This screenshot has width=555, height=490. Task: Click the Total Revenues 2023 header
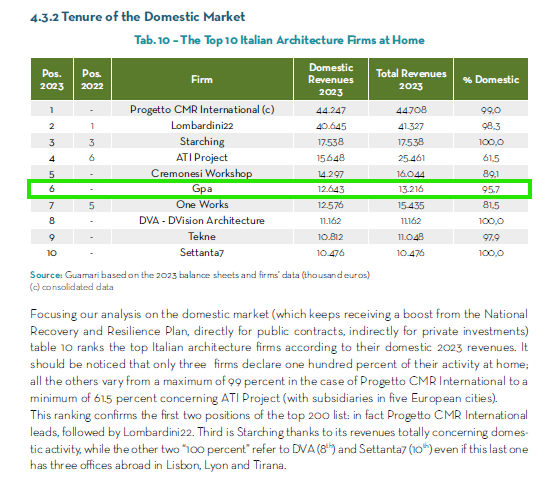click(411, 79)
